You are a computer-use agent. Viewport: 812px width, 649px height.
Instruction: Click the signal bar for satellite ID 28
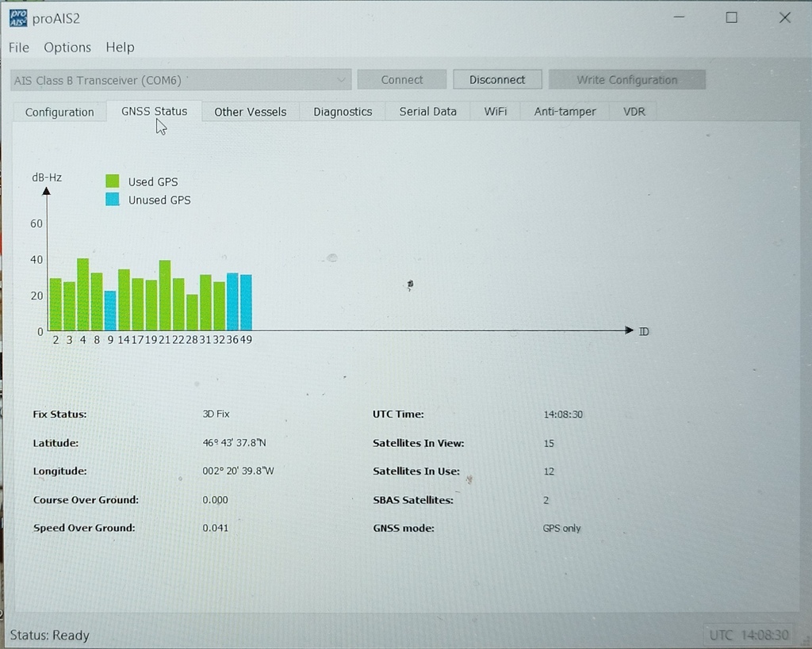click(192, 312)
